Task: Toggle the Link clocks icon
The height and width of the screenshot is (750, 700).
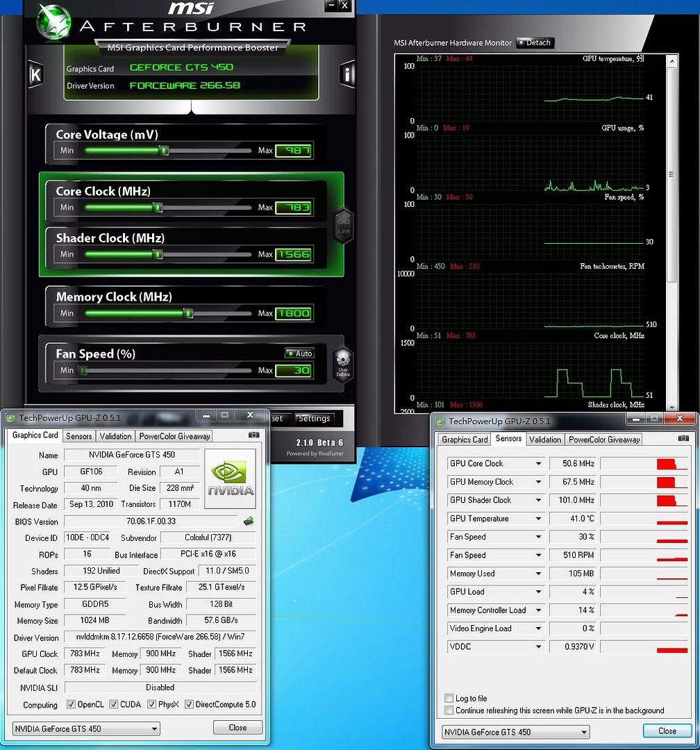Action: 344,226
